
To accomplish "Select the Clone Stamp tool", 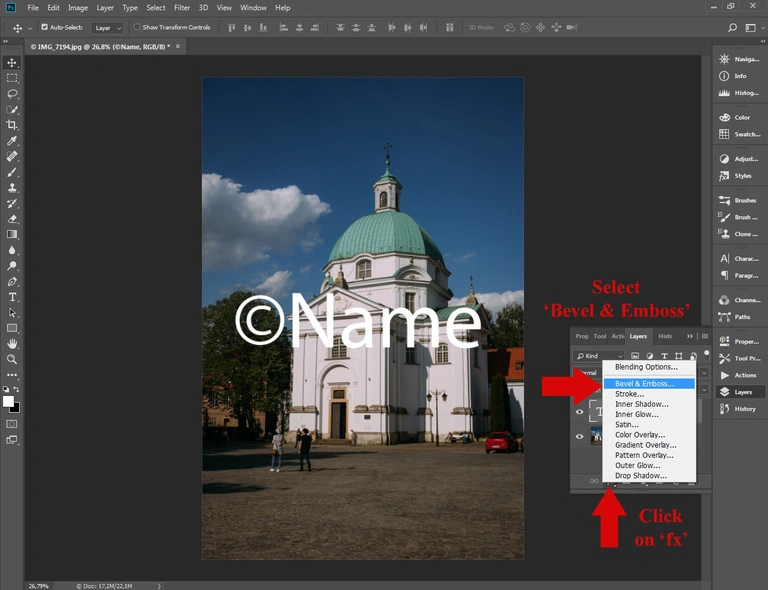I will click(12, 188).
